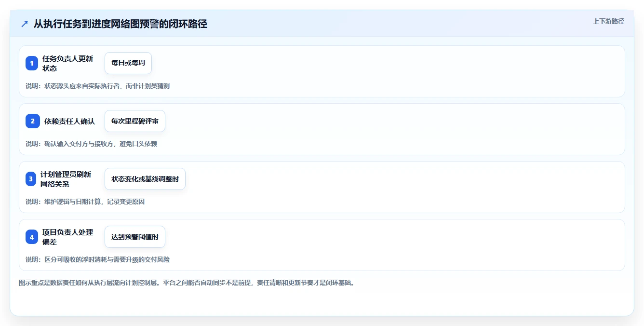The width and height of the screenshot is (644, 326).
Task: Click the note 确认输入交付方与接收方
Action: coord(91,144)
